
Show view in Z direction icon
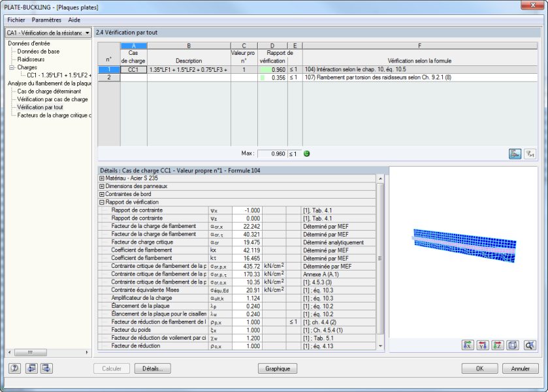[x=498, y=346]
